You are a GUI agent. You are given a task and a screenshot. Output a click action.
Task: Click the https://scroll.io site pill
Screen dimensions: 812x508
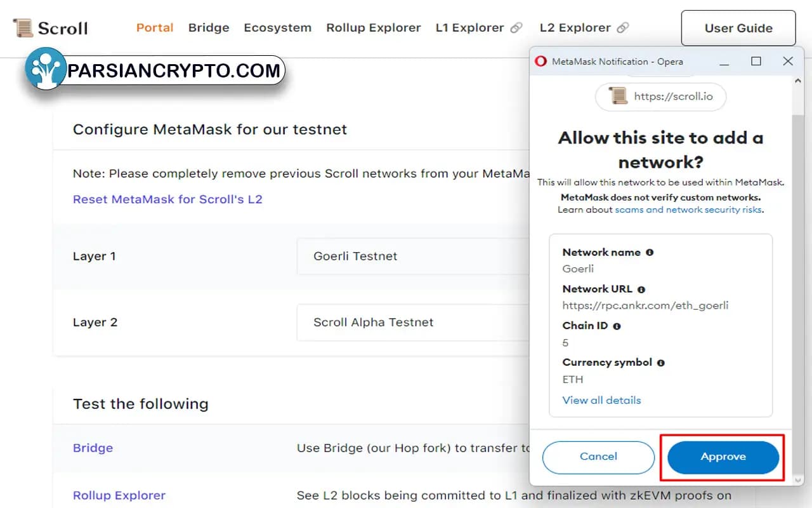660,97
